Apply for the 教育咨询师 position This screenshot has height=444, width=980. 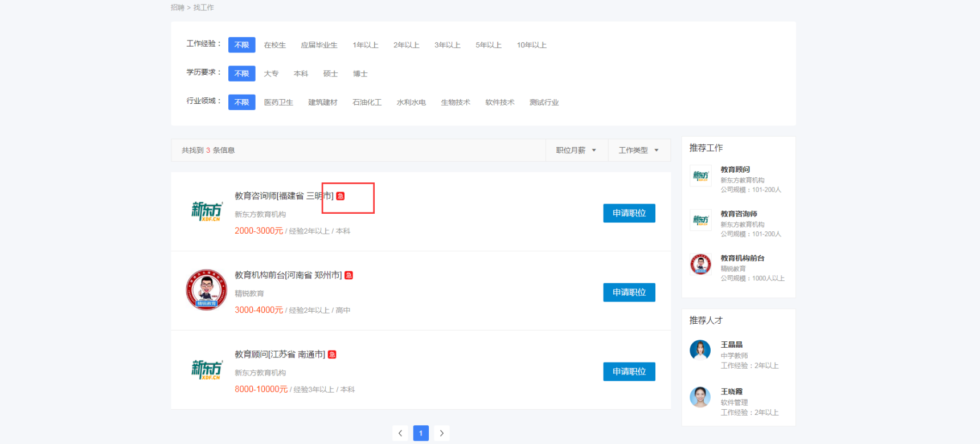[x=629, y=213]
